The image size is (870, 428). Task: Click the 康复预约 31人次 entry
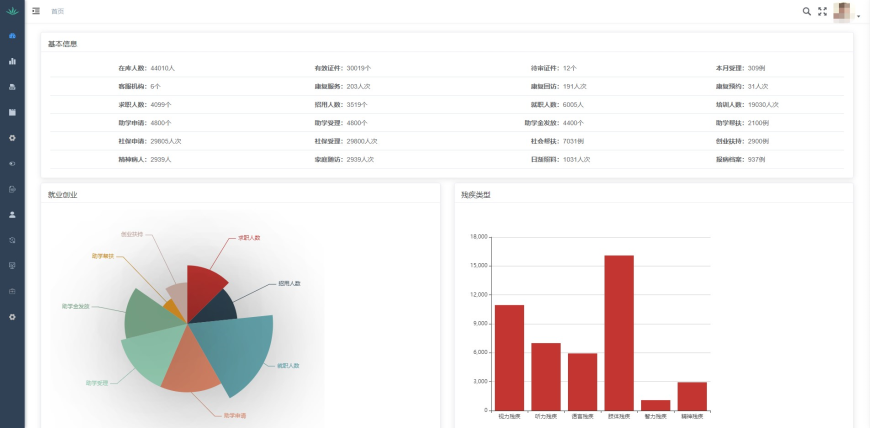tap(742, 87)
